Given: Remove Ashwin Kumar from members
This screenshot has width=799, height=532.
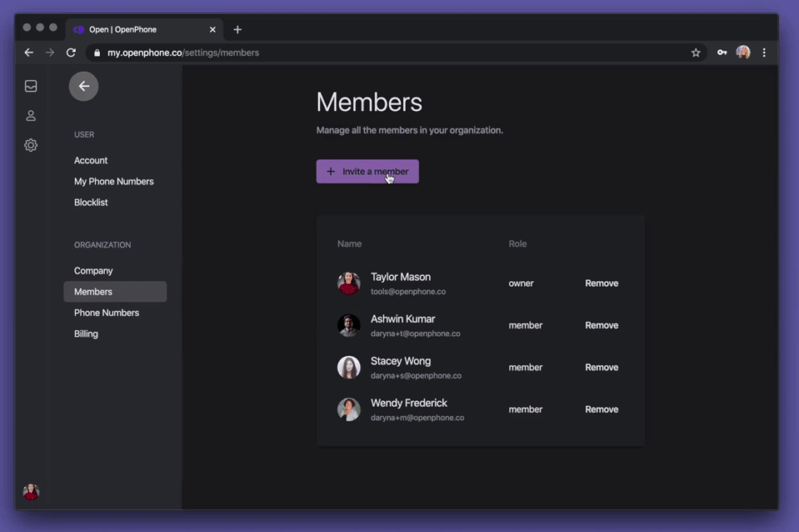Looking at the screenshot, I should tap(601, 325).
